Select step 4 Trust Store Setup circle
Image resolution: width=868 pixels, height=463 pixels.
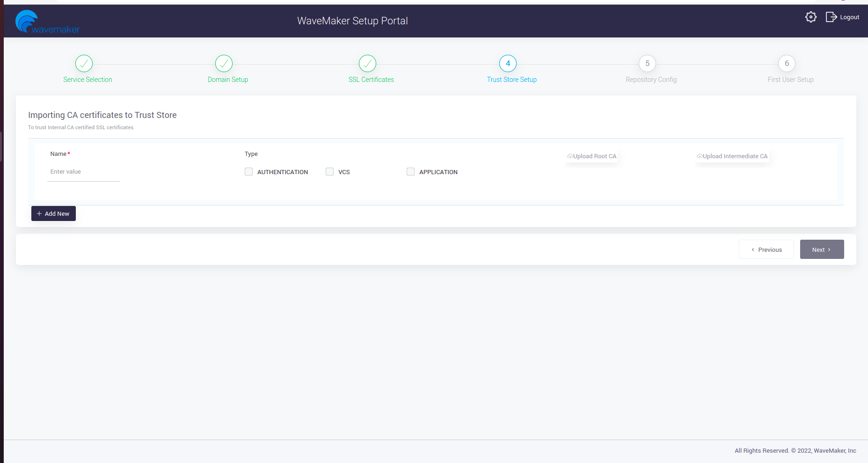[x=508, y=64]
